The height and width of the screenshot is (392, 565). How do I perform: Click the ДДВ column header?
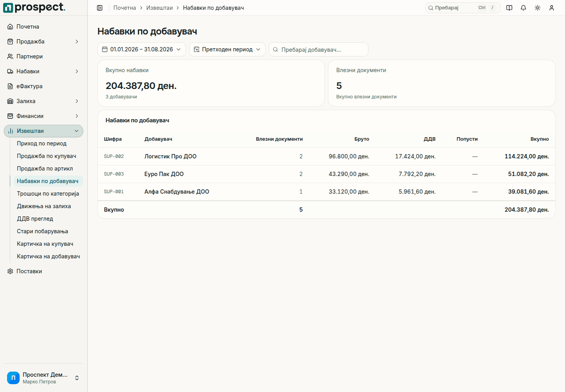(x=430, y=139)
